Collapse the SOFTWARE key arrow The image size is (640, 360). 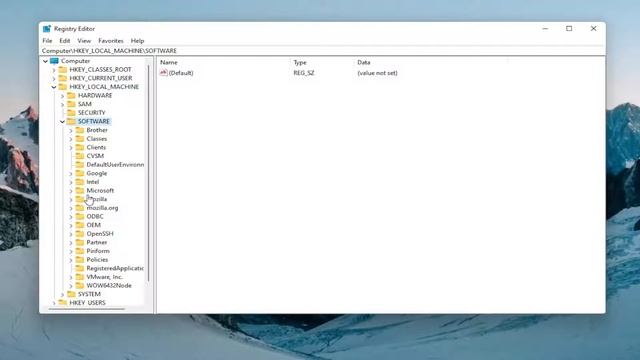62,122
